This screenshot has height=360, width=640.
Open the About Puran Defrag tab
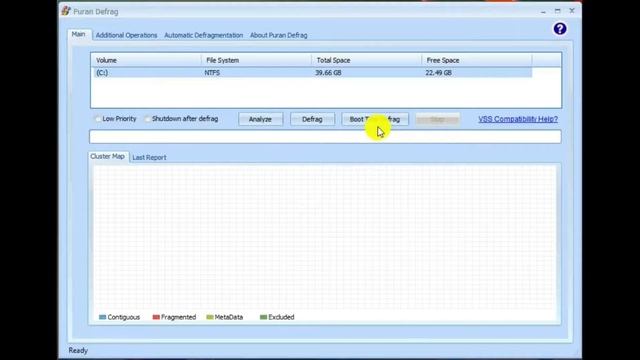coord(278,35)
